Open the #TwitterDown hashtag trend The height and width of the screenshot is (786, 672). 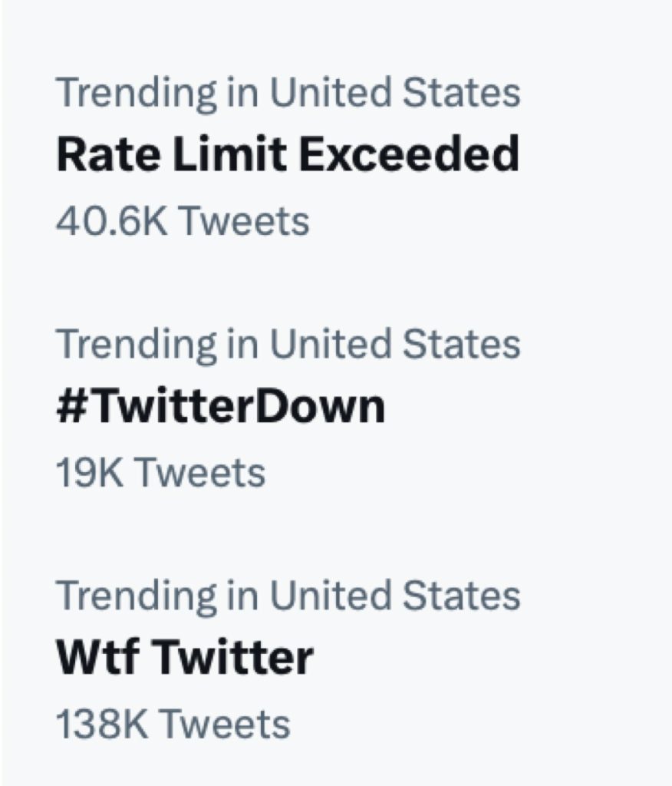click(x=220, y=407)
